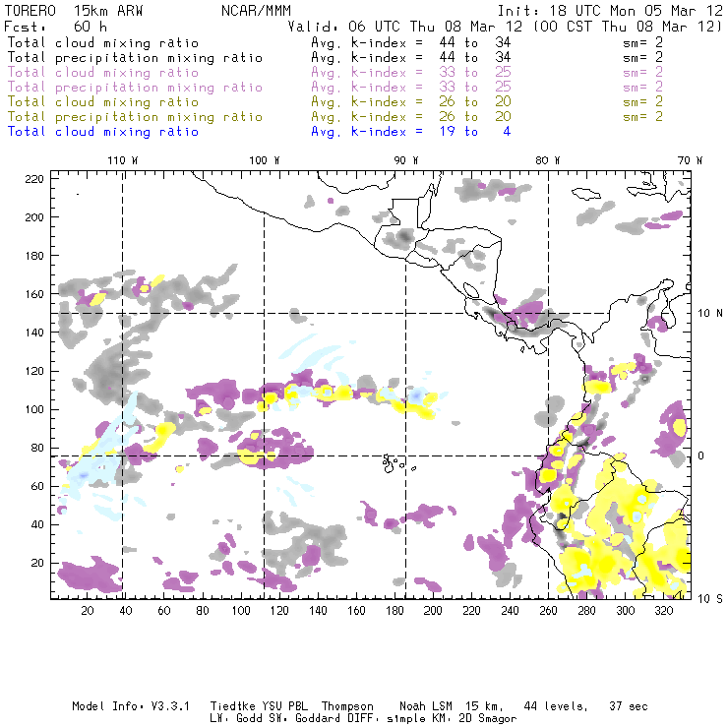
Task: Click the 'Fcst: 60 h' forecast label
Action: [55, 27]
